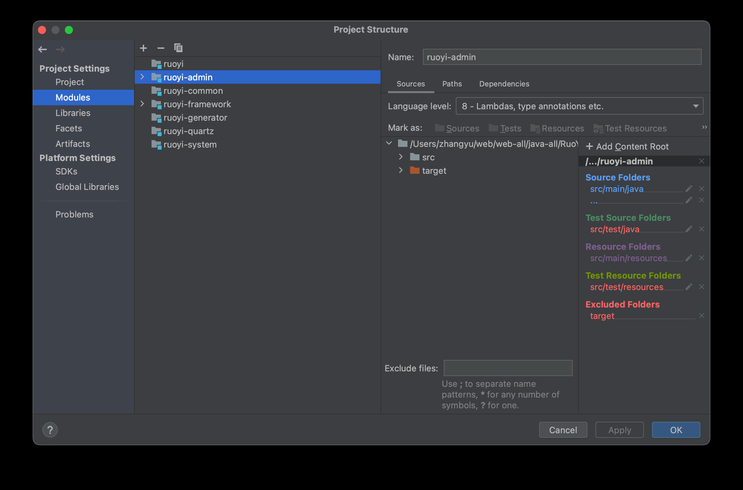
Task: Remove src/test/resources test resource folder
Action: pos(701,287)
